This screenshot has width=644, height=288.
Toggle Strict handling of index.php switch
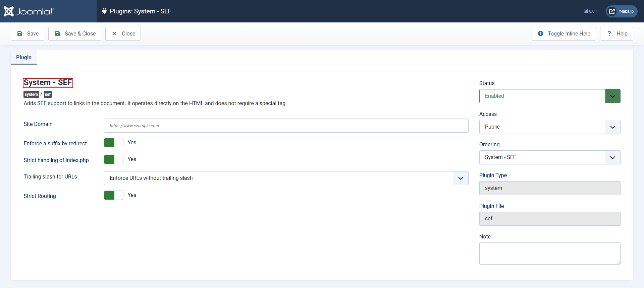click(114, 159)
